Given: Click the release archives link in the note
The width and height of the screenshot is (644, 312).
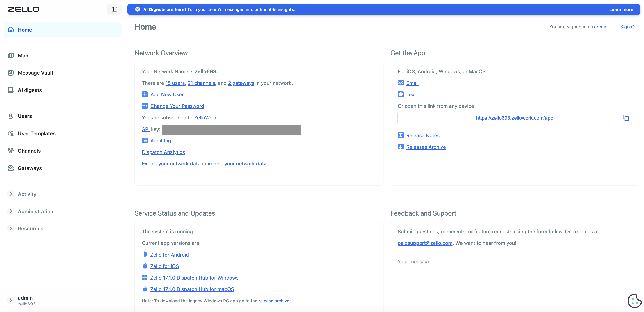Looking at the screenshot, I should point(275,301).
